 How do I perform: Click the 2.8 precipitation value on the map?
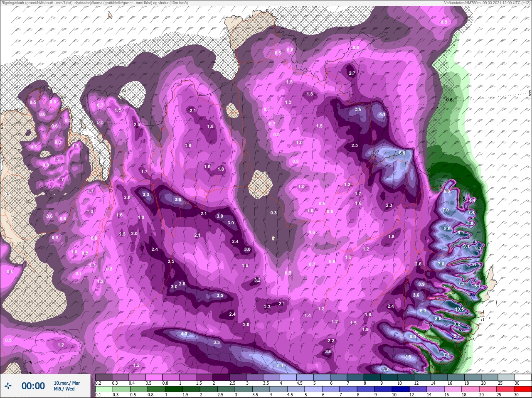click(182, 284)
